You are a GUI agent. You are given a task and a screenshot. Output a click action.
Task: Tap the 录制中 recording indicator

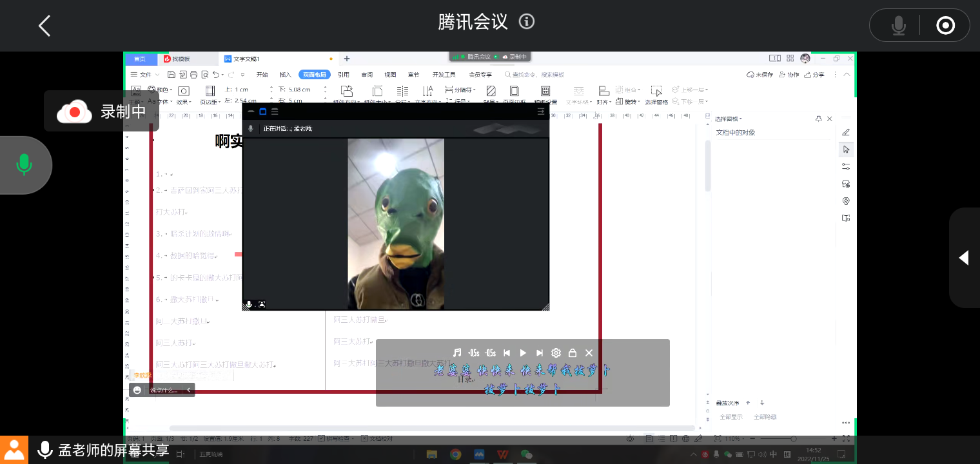101,111
